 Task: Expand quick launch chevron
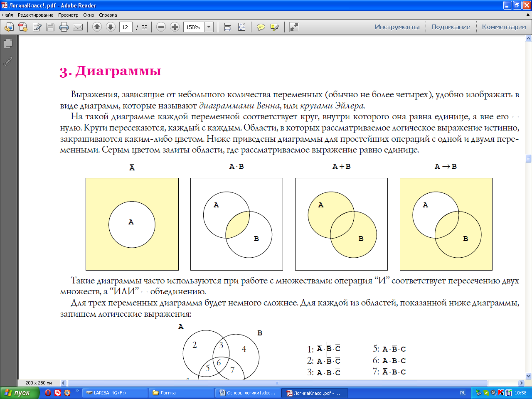77,391
